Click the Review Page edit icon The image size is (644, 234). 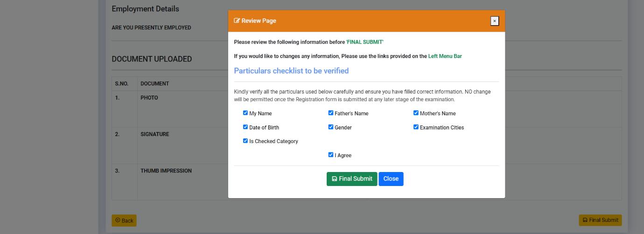tap(237, 21)
